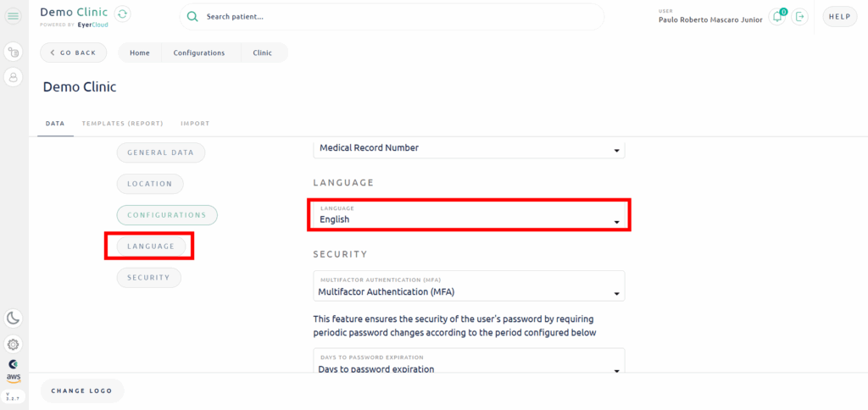Open settings via the gear icon
The height and width of the screenshot is (410, 868).
[14, 345]
